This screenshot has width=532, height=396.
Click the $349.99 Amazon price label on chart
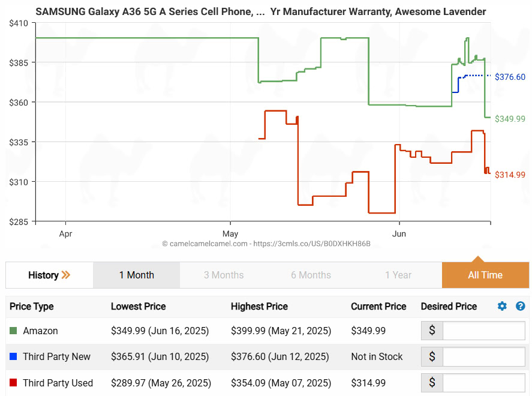[x=510, y=119]
